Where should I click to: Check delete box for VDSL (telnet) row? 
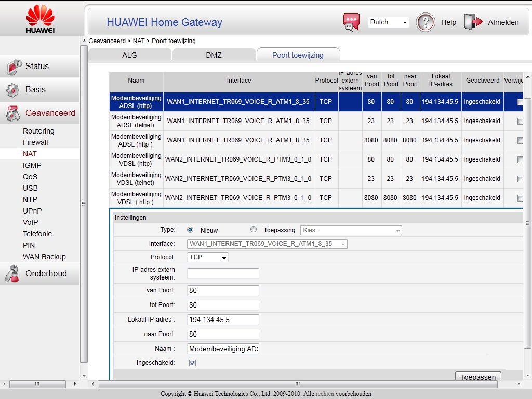click(520, 179)
